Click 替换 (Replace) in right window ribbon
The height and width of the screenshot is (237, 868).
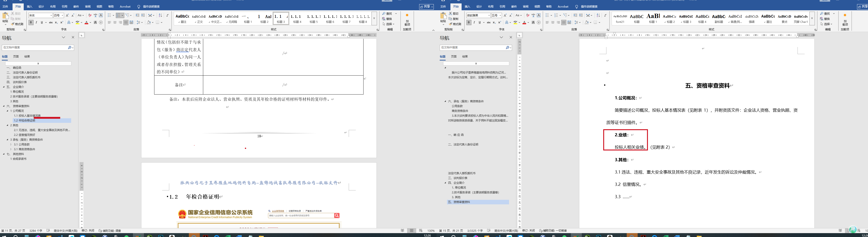pos(826,19)
